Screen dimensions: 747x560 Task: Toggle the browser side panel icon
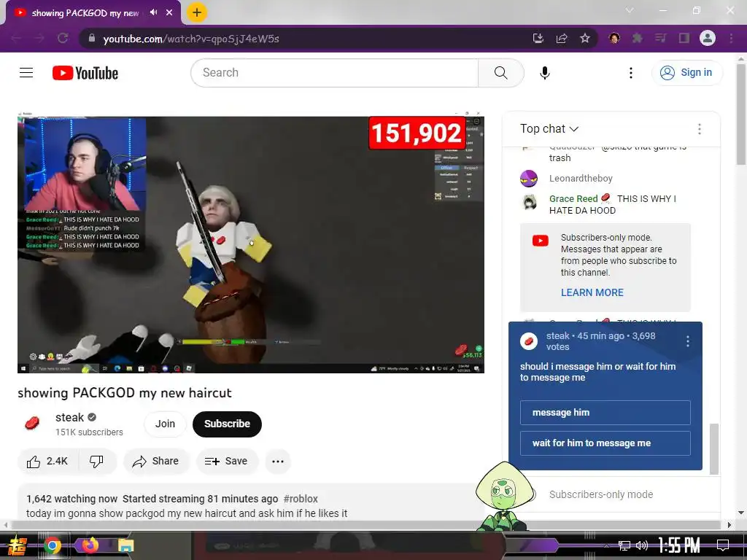[684, 38]
